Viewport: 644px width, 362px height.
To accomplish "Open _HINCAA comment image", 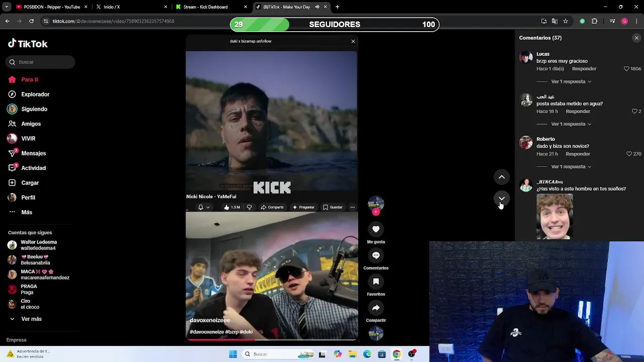I will [x=554, y=217].
